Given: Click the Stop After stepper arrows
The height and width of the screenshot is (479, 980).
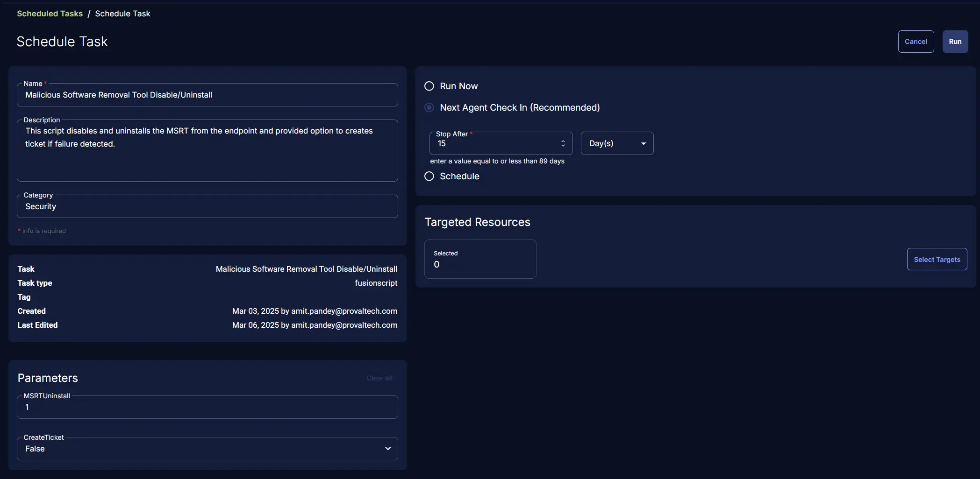Looking at the screenshot, I should pos(563,143).
